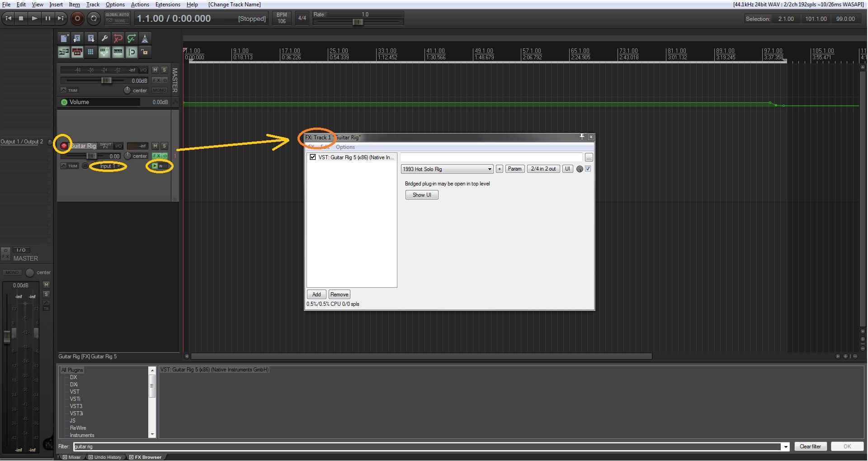Click the Show UI button
Viewport: 868px width, 461px height.
[422, 195]
